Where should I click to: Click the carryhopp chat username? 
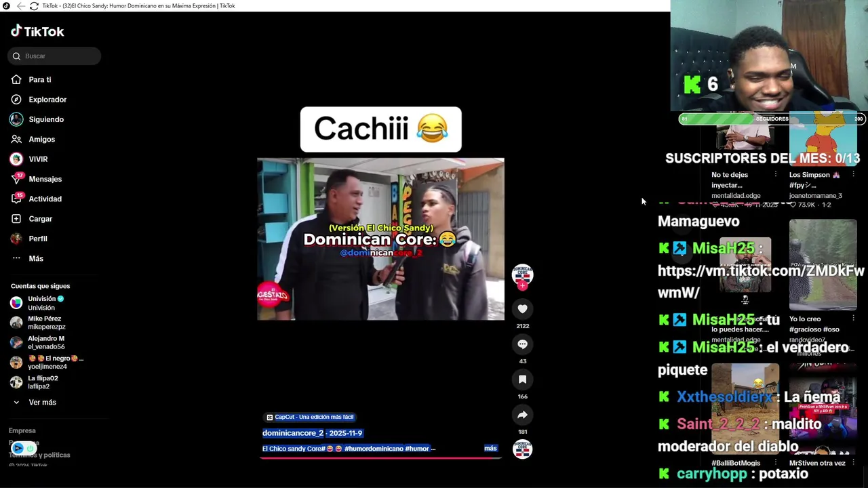tap(712, 474)
